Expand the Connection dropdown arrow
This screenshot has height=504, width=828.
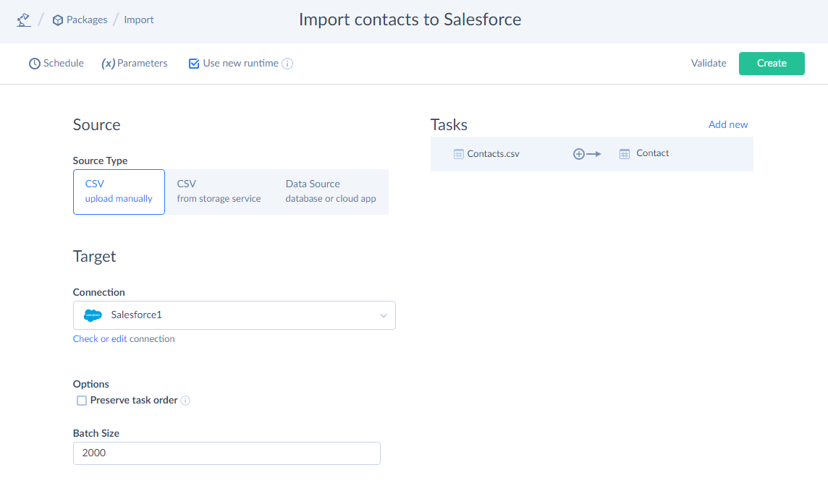384,315
